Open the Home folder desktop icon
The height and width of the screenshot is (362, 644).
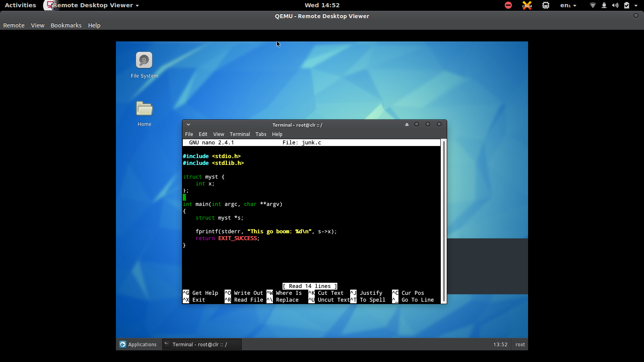pyautogui.click(x=144, y=109)
